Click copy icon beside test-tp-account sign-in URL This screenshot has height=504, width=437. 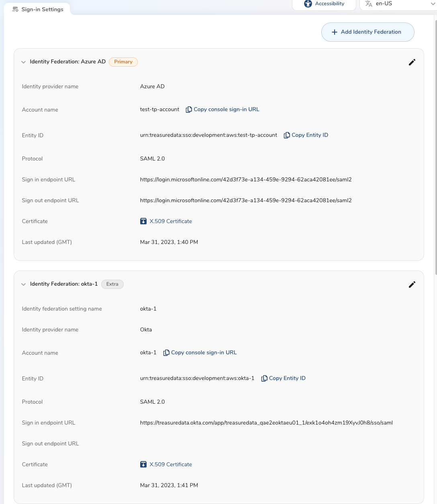click(188, 110)
